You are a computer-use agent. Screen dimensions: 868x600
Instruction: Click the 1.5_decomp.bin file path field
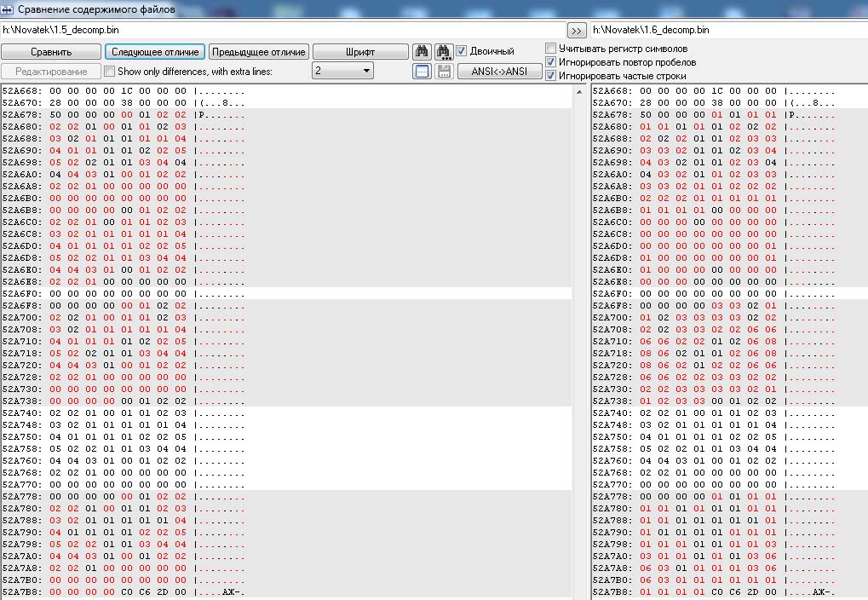coord(281,30)
